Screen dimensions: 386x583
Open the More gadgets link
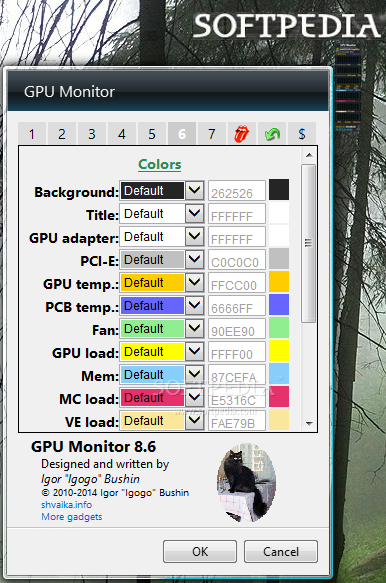click(72, 517)
